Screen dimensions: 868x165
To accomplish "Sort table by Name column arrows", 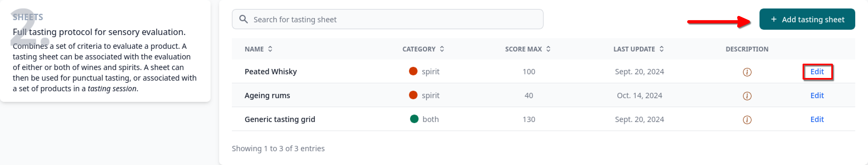I will tap(270, 49).
